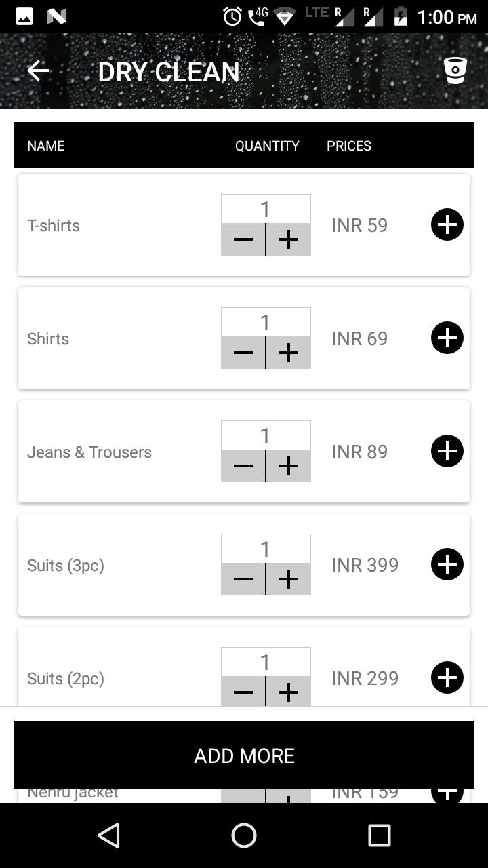Add Shirts to order with plus circle

(x=447, y=338)
